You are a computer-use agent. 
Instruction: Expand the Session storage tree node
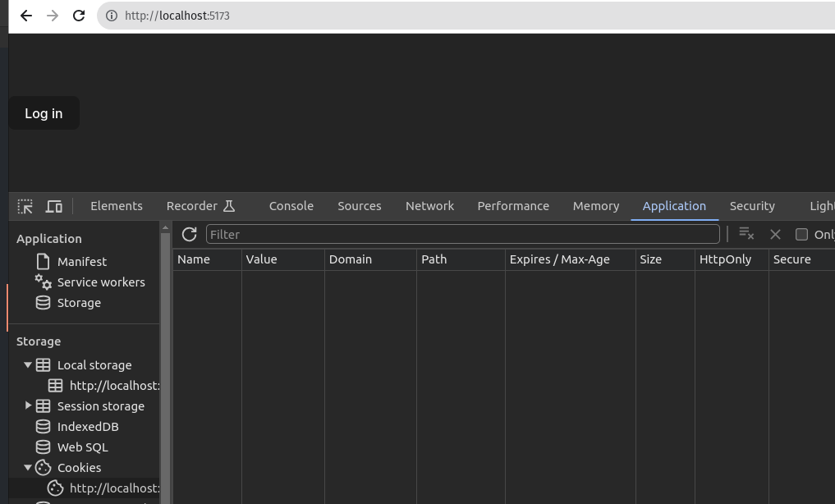coord(28,405)
